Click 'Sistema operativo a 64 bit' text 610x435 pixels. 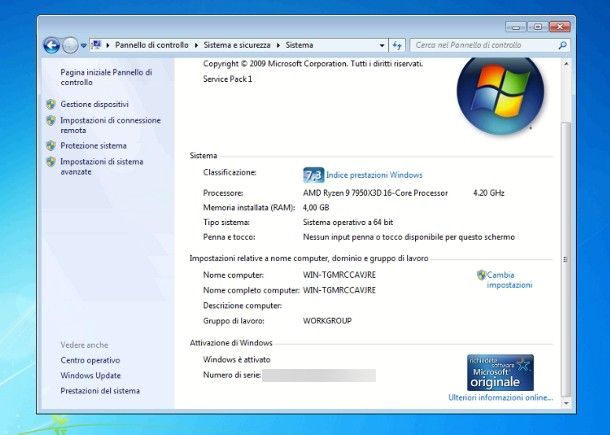[348, 223]
